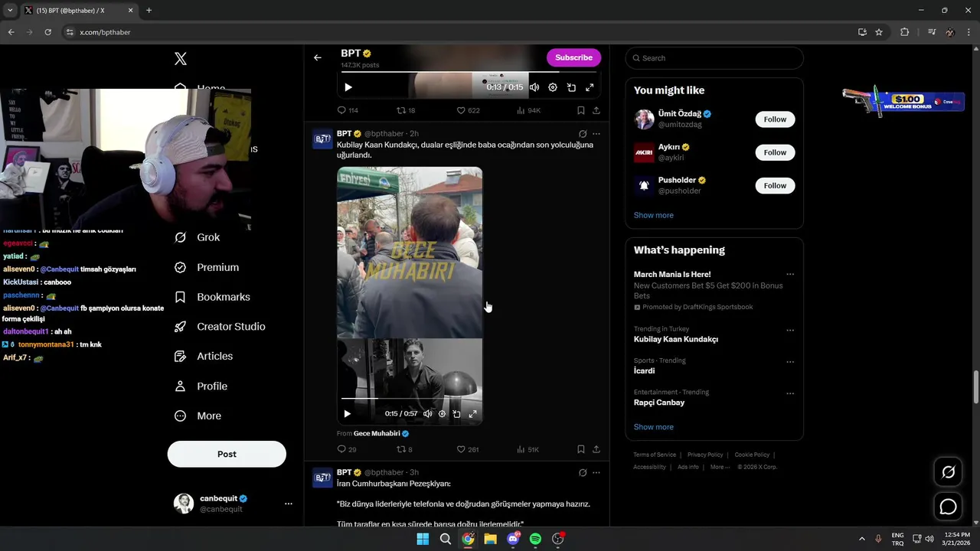Click the purple Subscribe button
This screenshot has height=551, width=980.
pos(573,57)
